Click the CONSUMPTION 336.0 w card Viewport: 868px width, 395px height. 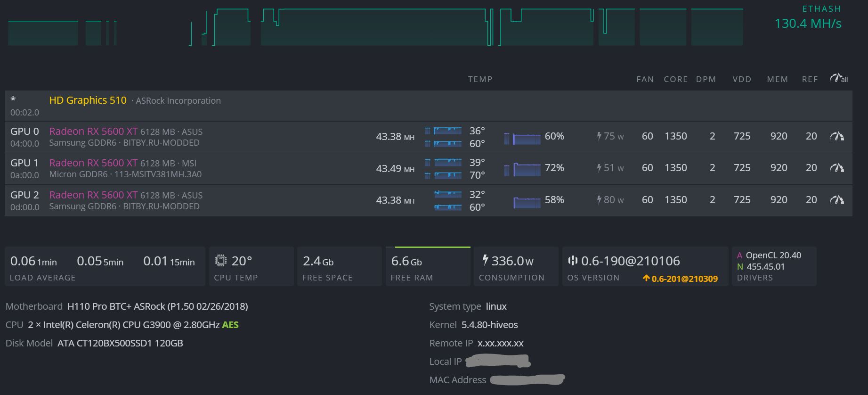pyautogui.click(x=516, y=266)
